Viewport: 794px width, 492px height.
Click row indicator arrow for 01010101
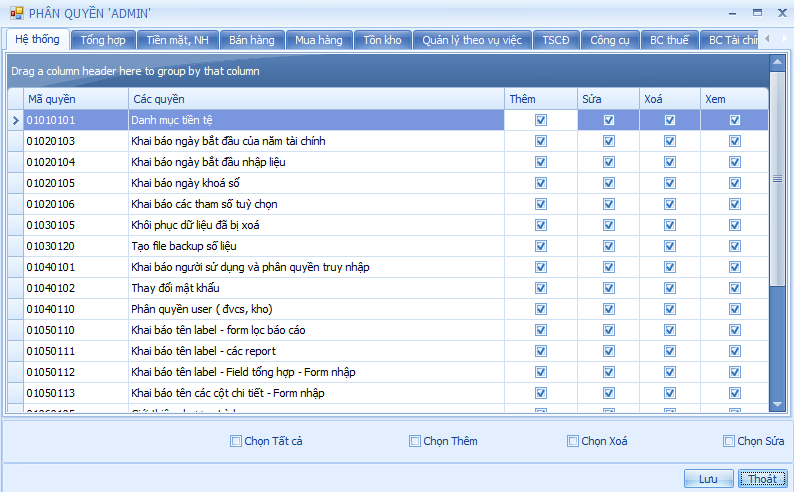(15, 120)
